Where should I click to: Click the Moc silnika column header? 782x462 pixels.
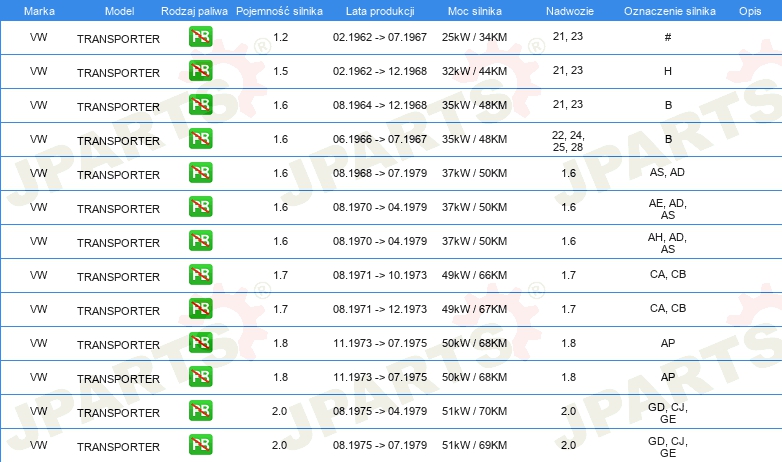click(474, 11)
